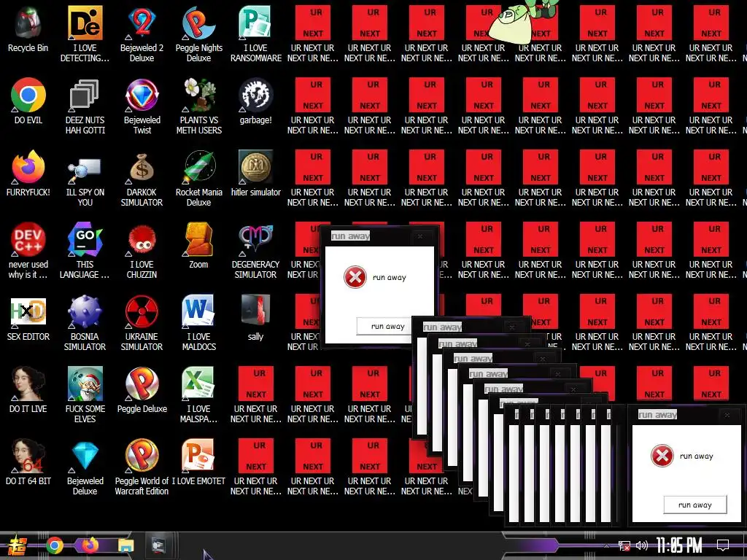Open the I LOVE RANSOMWARE icon
This screenshot has width=747, height=560.
[256, 23]
